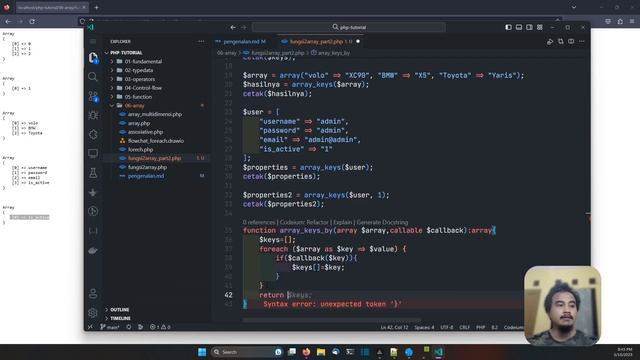
Task: Expand the 01-fundamental folder
Action: coord(143,62)
